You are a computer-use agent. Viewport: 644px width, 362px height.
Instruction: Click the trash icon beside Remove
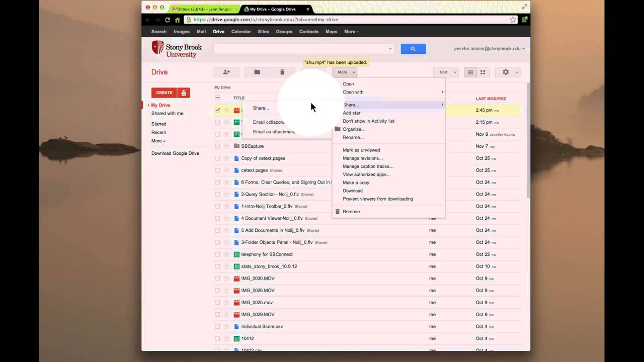pyautogui.click(x=338, y=212)
